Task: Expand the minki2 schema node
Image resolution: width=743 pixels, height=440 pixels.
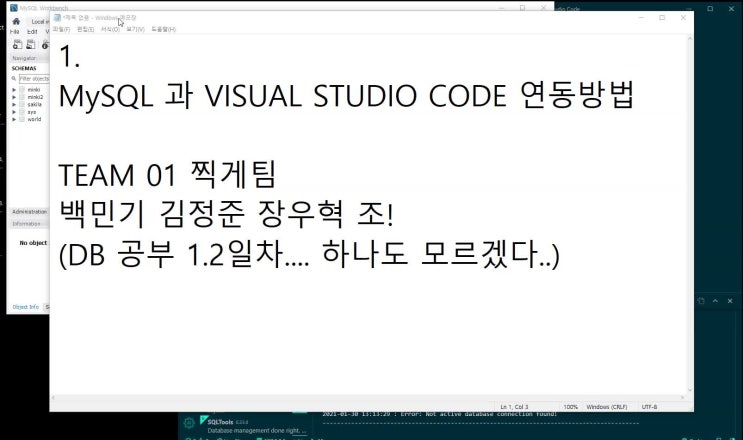Action: 14,97
